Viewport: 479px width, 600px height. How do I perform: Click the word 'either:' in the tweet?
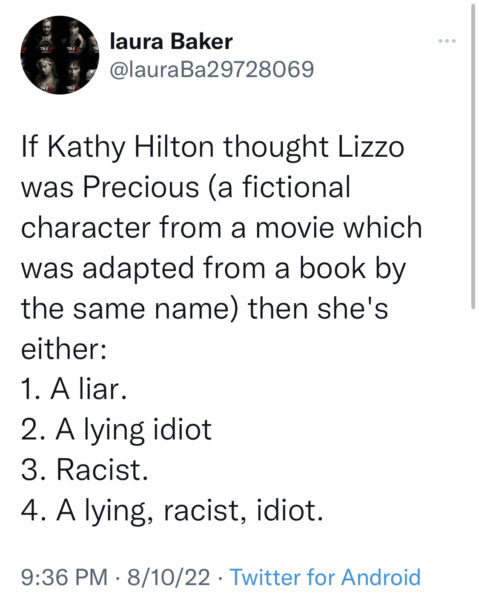tap(64, 349)
